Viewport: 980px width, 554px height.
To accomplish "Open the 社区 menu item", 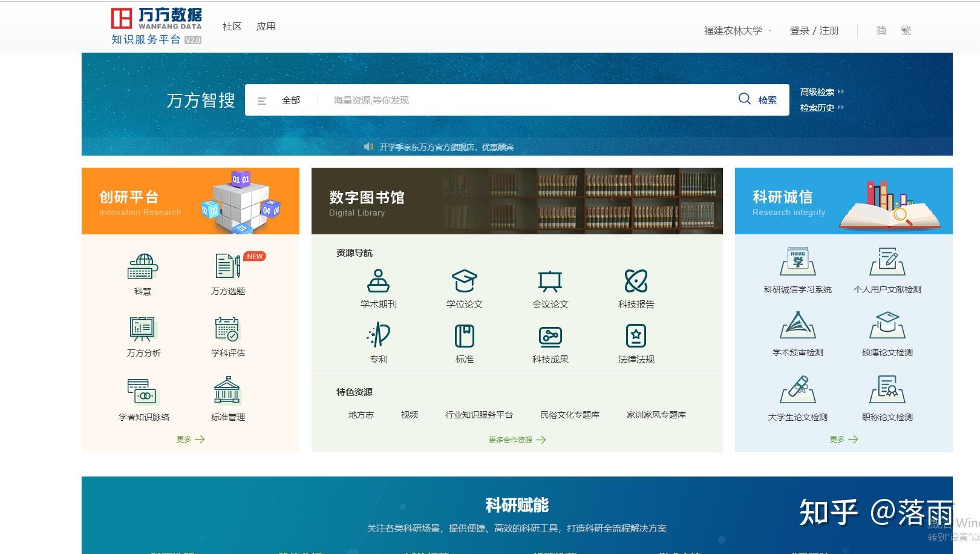I will pos(232,27).
